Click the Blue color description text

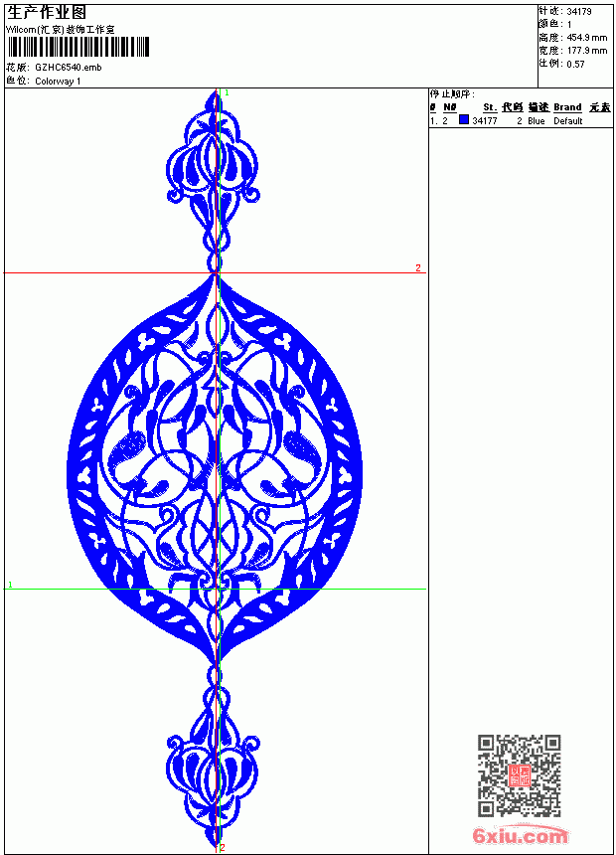tap(536, 121)
